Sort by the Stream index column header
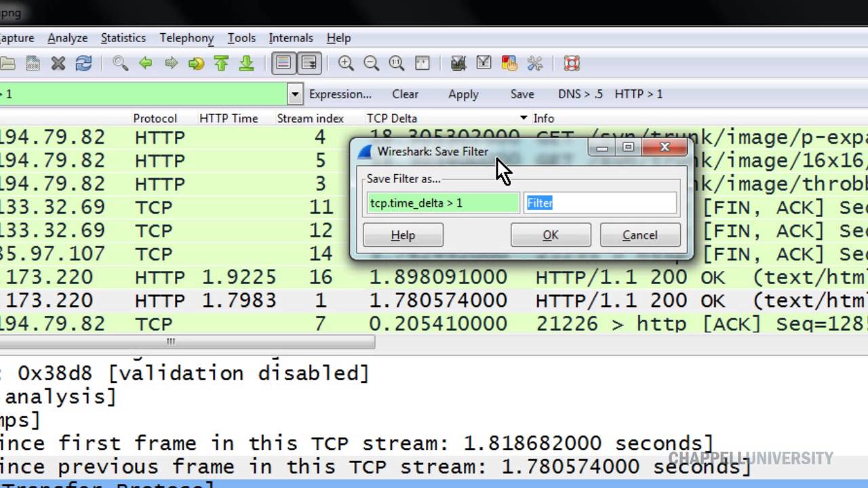868x488 pixels. click(x=310, y=118)
